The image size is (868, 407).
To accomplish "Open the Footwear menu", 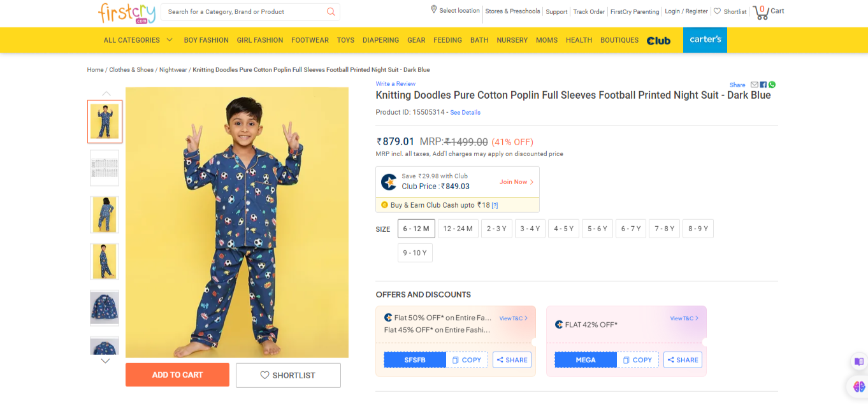I will click(310, 40).
